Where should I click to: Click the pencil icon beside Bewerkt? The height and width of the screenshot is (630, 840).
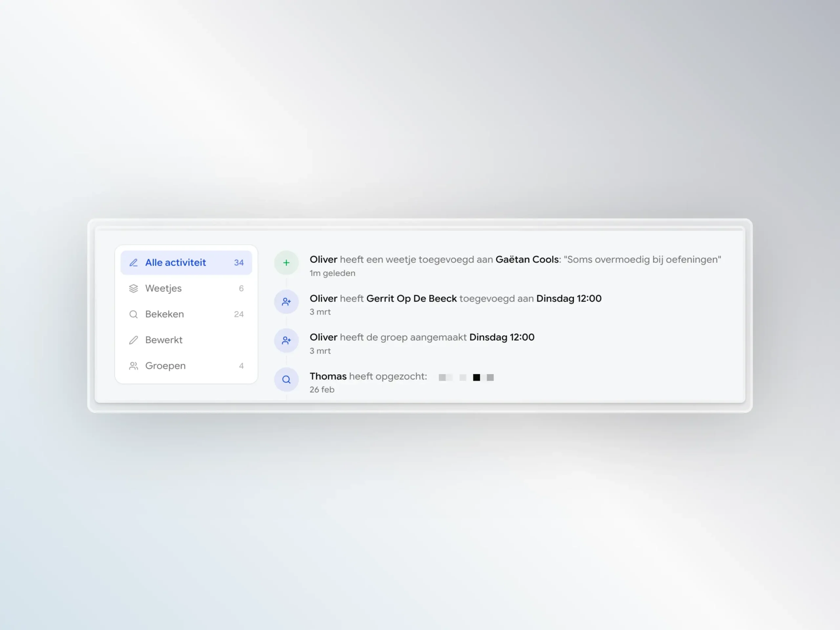(x=133, y=340)
